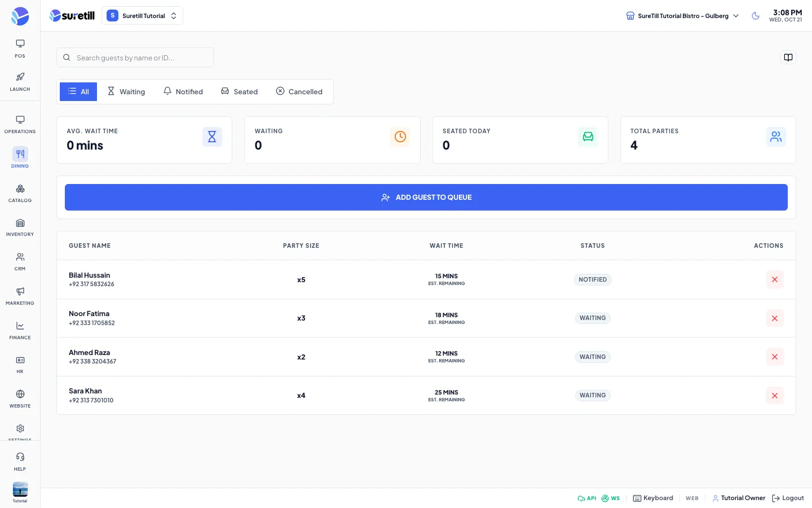Click Noor Fatima's WAITING status badge
812x508 pixels.
tap(593, 318)
